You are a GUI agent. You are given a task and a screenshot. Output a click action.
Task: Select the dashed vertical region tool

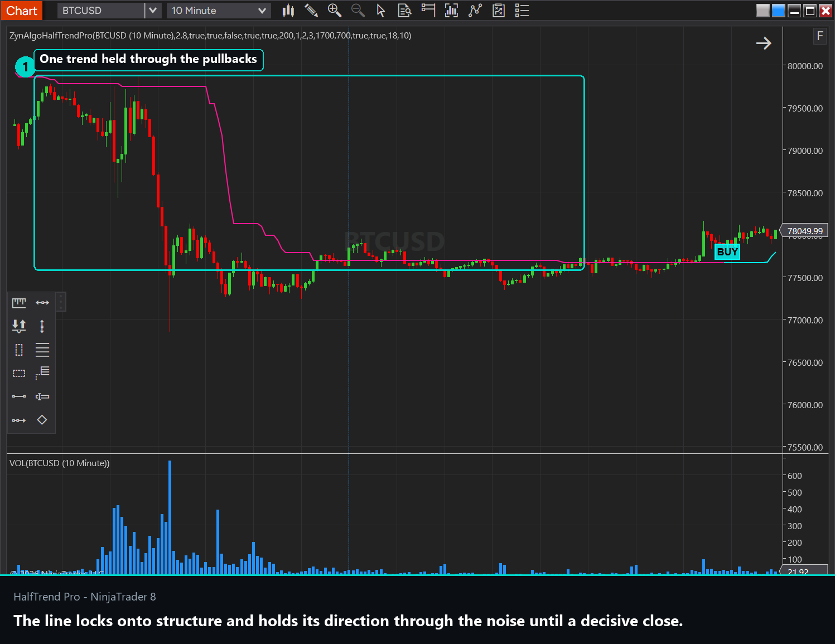[x=19, y=350]
